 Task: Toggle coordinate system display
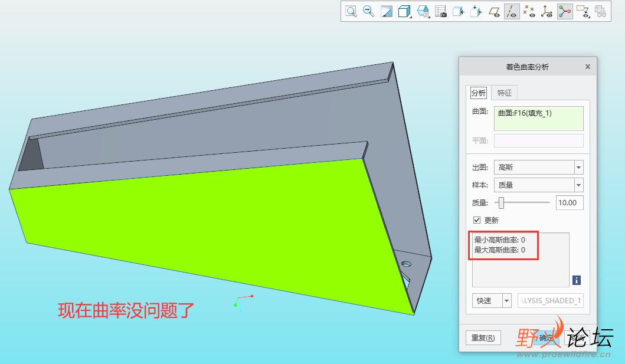pyautogui.click(x=547, y=11)
